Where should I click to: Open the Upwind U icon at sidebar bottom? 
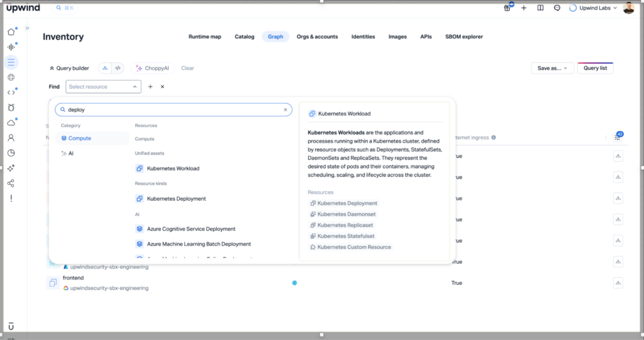(11, 326)
